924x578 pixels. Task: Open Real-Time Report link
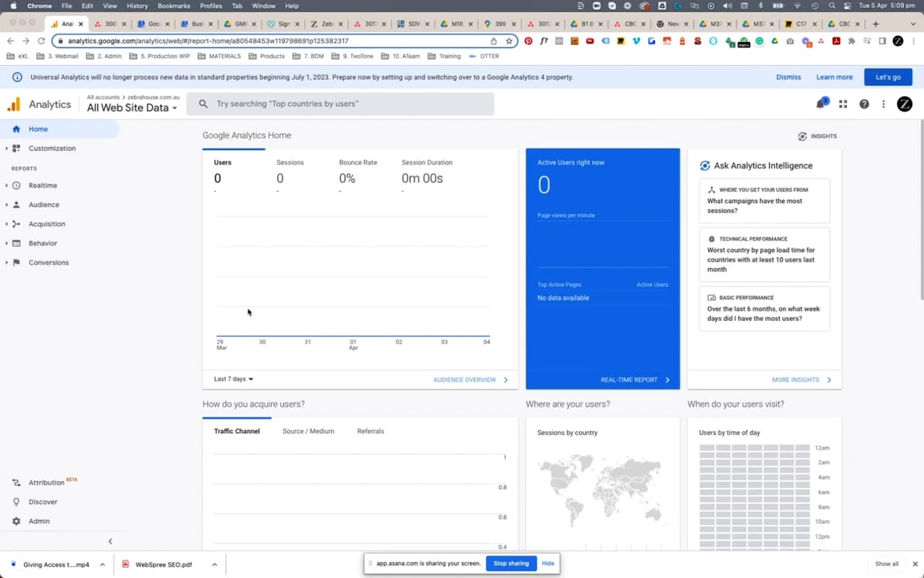click(634, 380)
